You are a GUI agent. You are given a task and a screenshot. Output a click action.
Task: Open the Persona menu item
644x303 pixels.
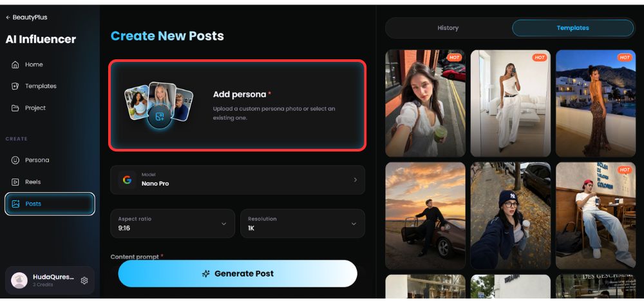(x=50, y=161)
